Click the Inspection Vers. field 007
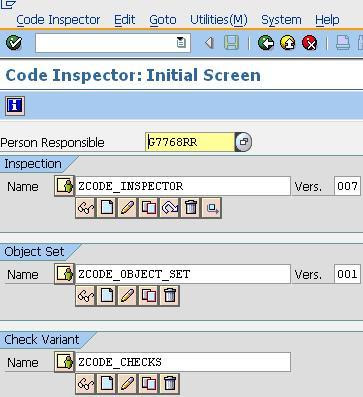This screenshot has height=397, width=363. click(347, 186)
